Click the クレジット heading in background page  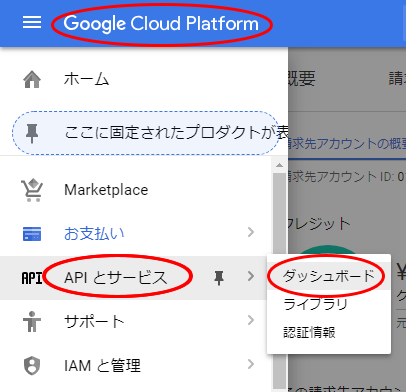(319, 223)
